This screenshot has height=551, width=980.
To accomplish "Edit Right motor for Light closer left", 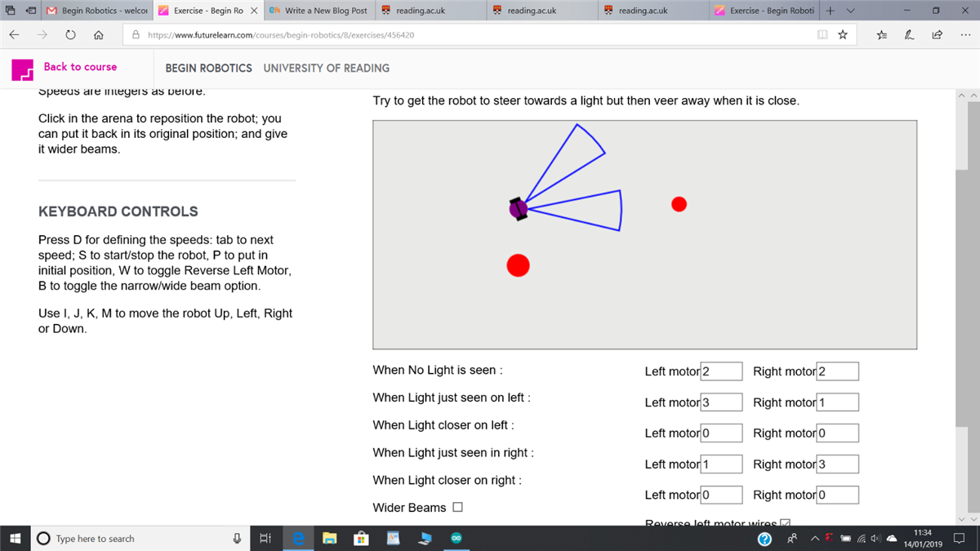I will click(838, 433).
